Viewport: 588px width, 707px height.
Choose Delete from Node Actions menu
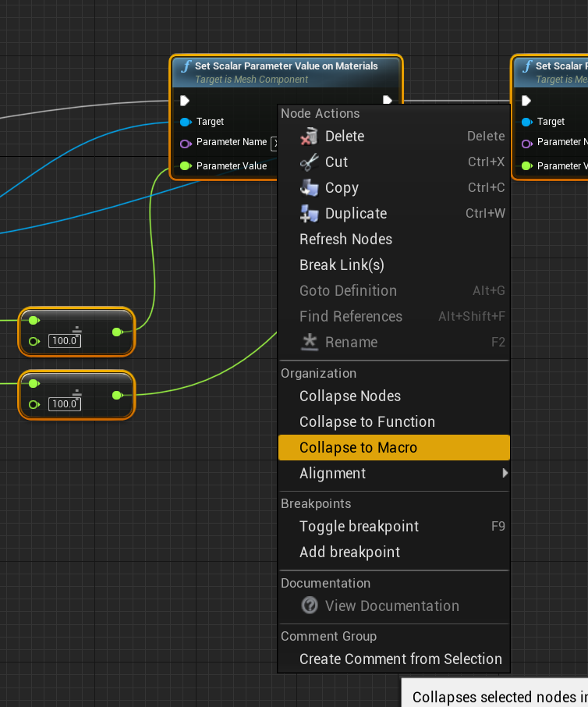(x=394, y=136)
